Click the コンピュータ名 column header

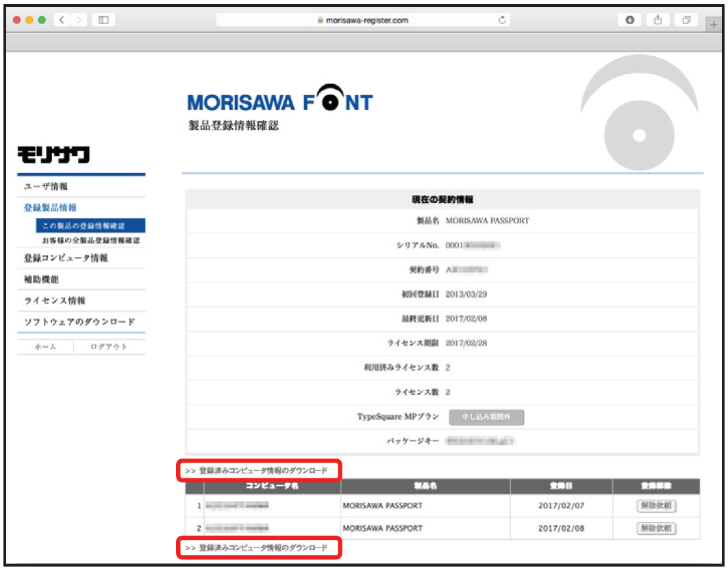tap(272, 486)
